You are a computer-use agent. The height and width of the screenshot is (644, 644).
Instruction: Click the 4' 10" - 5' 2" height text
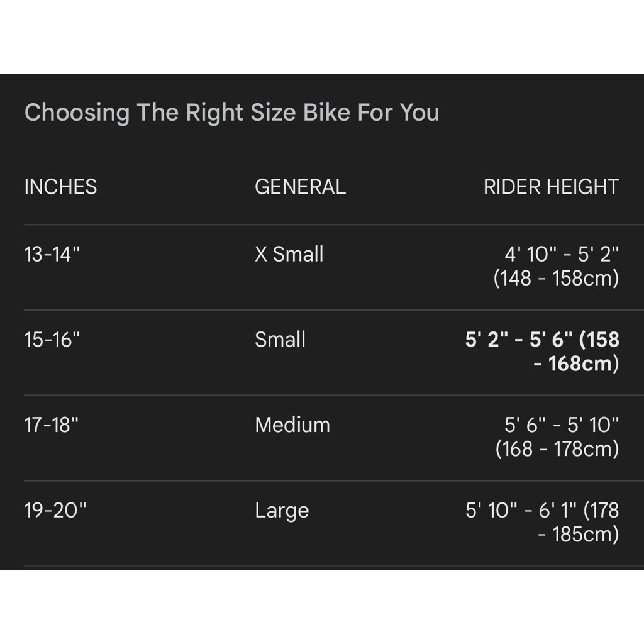[562, 254]
